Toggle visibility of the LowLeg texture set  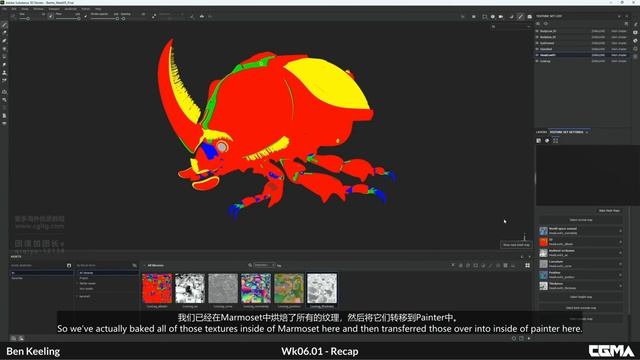(537, 61)
